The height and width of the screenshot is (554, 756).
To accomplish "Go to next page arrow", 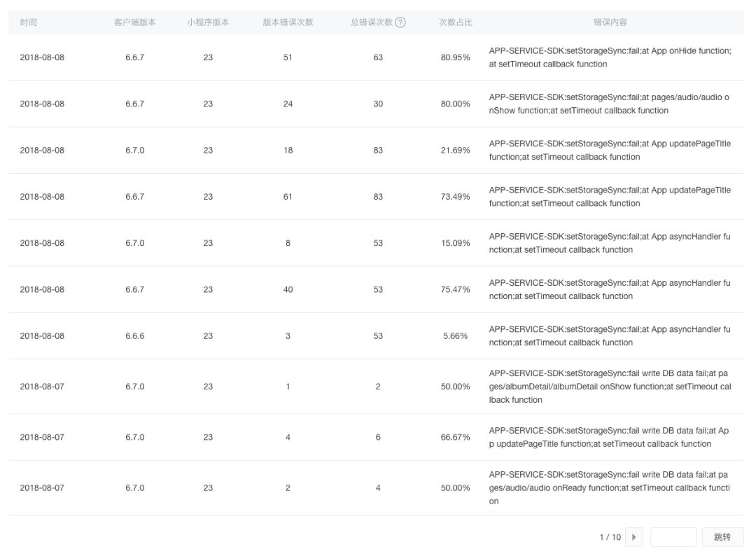I will point(634,537).
